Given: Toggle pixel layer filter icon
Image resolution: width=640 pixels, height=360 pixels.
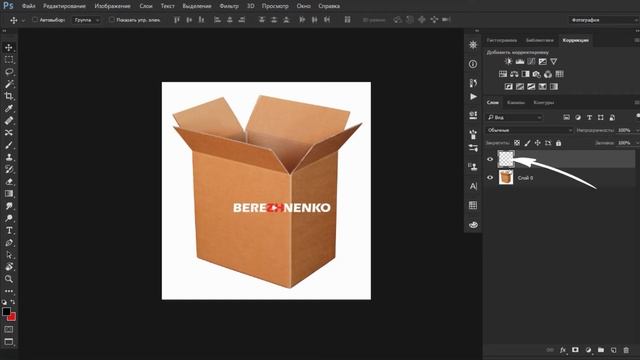Looking at the screenshot, I should 566,118.
